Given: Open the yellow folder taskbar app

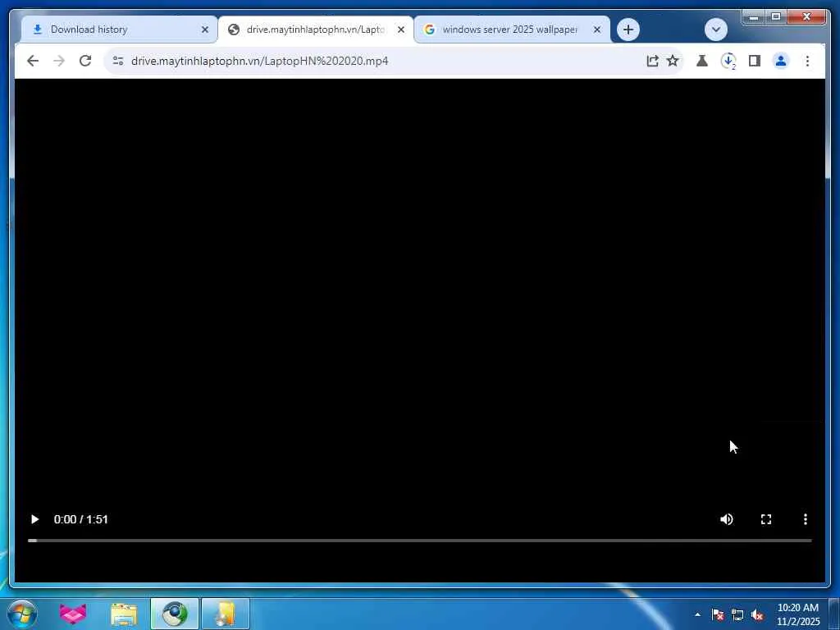Looking at the screenshot, I should pyautogui.click(x=225, y=614).
